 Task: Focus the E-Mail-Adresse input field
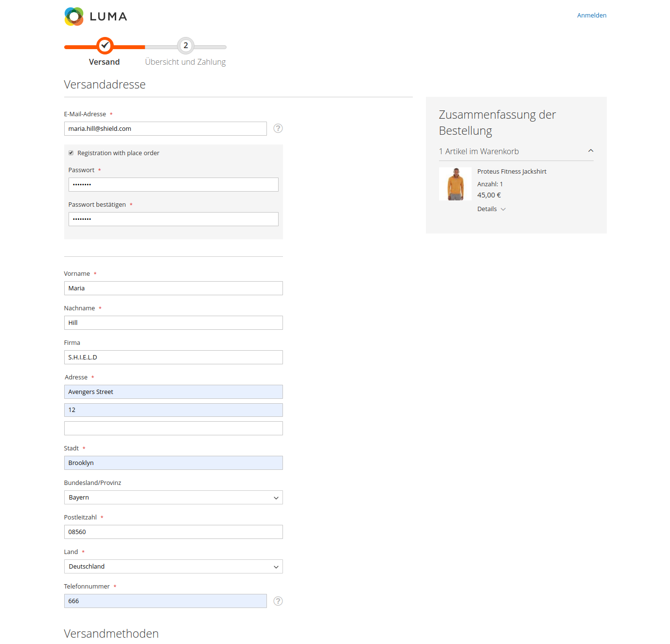tap(165, 129)
